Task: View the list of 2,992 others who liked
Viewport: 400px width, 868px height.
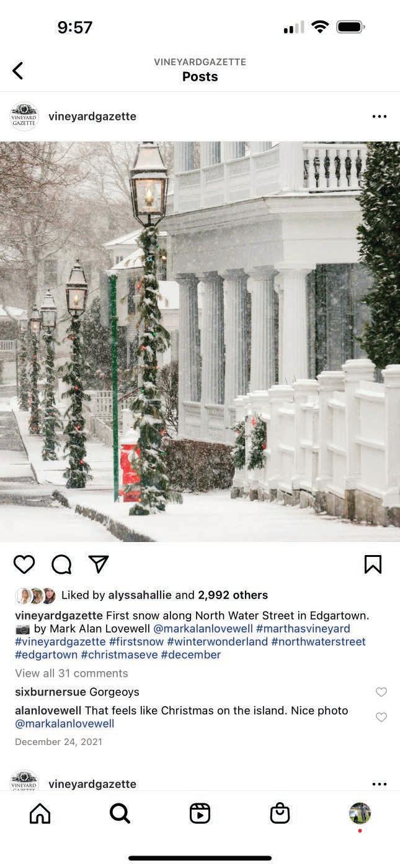Action: point(233,595)
